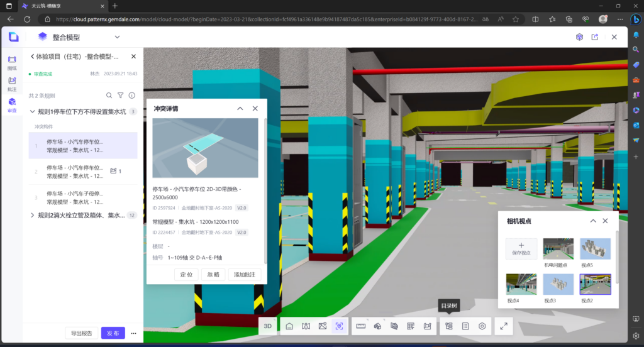Image resolution: width=644 pixels, height=347 pixels.
Task: Open the 批注 annotations sidebar panel
Action: pyautogui.click(x=12, y=84)
